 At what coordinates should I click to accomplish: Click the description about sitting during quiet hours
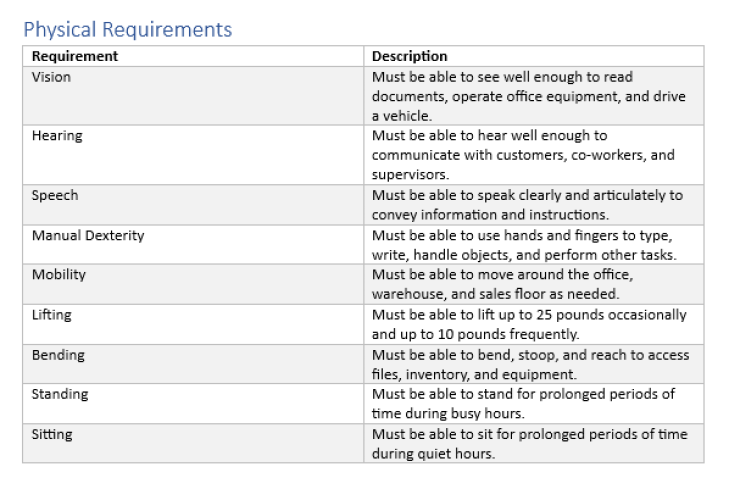[529, 443]
